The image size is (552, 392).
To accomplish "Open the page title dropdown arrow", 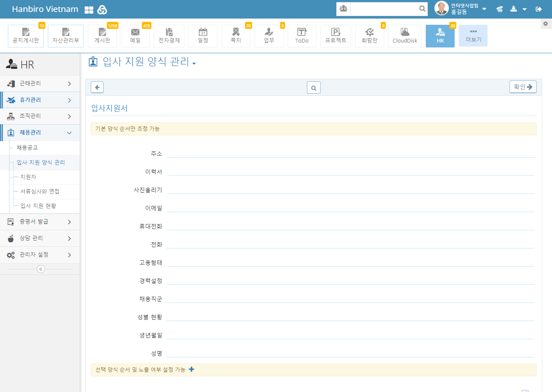I will point(194,64).
